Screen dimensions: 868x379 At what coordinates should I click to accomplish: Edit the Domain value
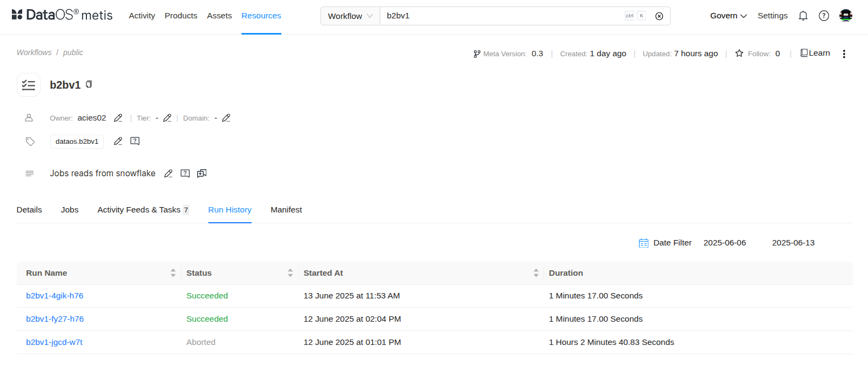tap(226, 118)
